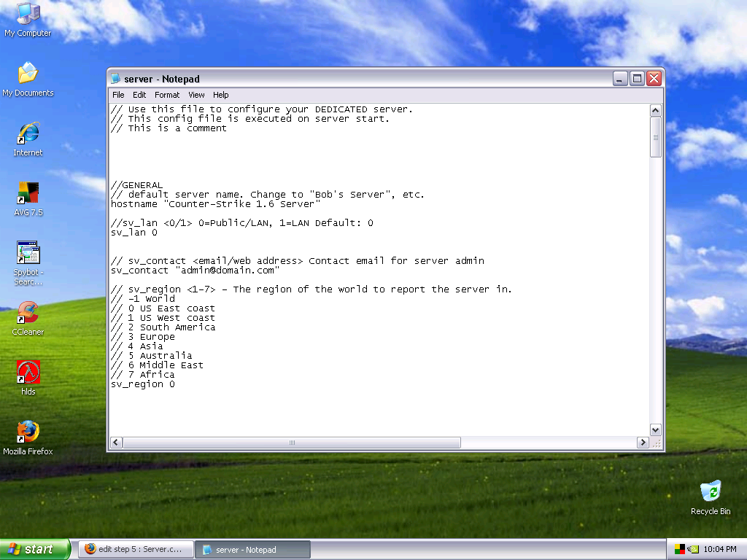
Task: Click horizontal scrollbar right arrow
Action: pos(643,443)
